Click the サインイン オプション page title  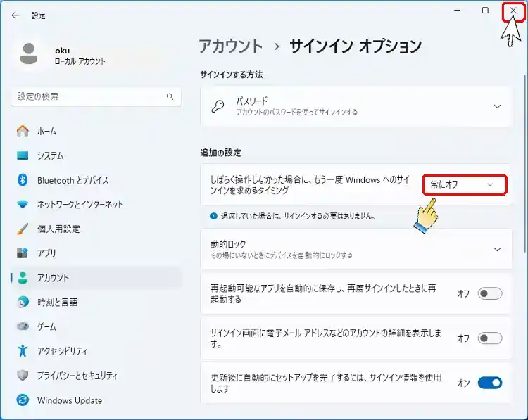[356, 46]
